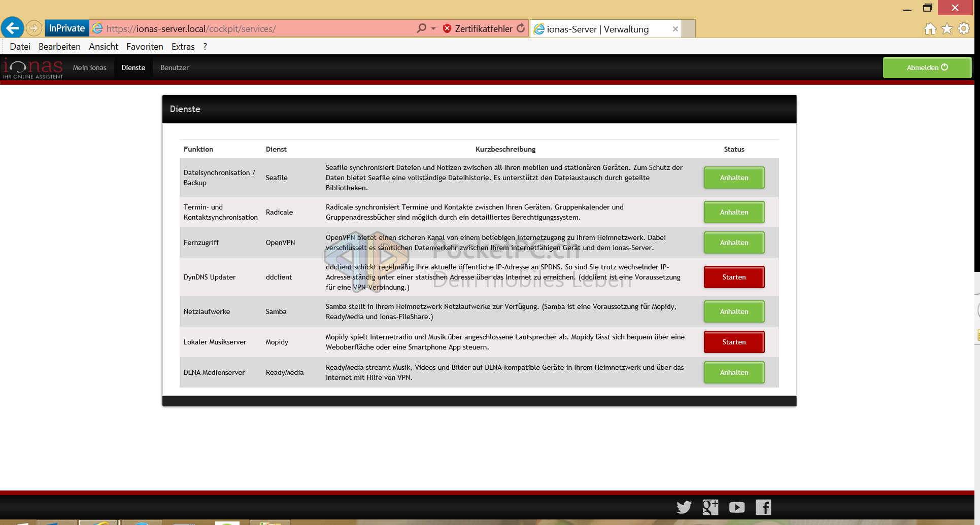Click the OpenVPN service name
This screenshot has height=525, width=980.
280,242
